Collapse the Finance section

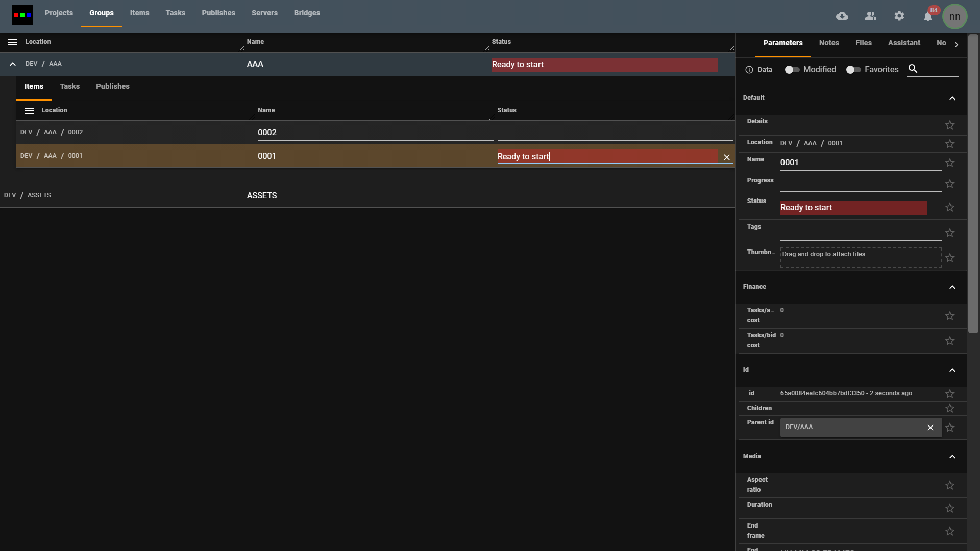point(952,287)
